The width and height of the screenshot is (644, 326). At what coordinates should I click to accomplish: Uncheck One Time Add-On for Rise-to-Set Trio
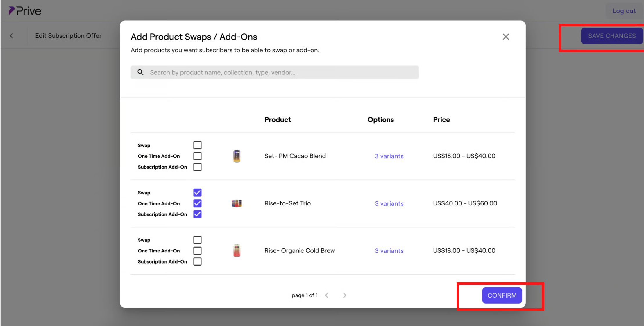pos(197,203)
